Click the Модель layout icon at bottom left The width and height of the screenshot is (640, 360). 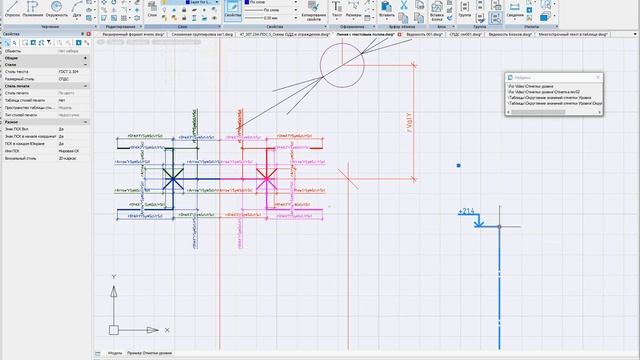[98, 353]
